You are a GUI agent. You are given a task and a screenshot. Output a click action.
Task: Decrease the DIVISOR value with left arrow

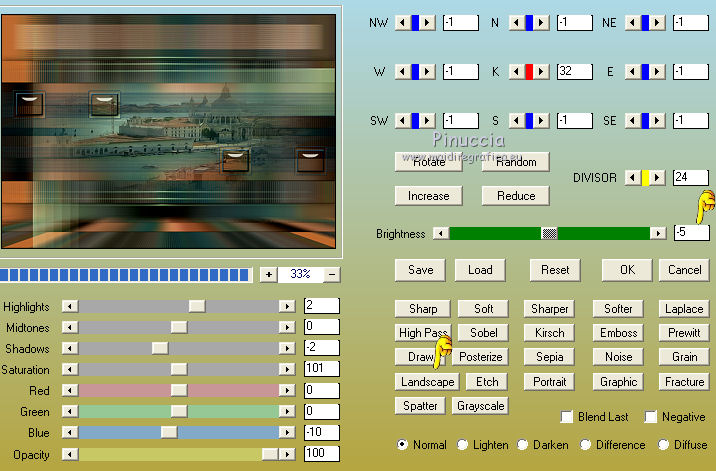tap(632, 177)
